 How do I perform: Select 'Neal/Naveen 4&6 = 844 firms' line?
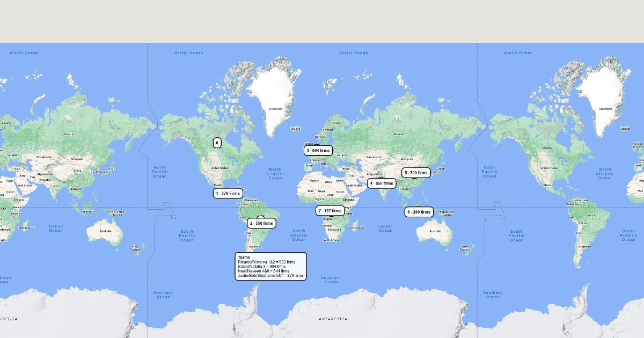[x=264, y=271]
